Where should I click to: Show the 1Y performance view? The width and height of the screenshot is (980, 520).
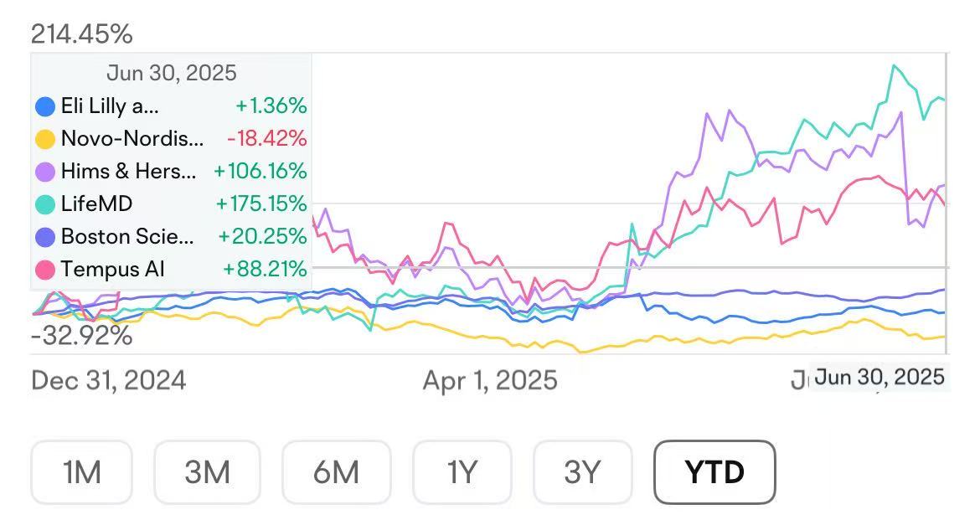pyautogui.click(x=462, y=472)
